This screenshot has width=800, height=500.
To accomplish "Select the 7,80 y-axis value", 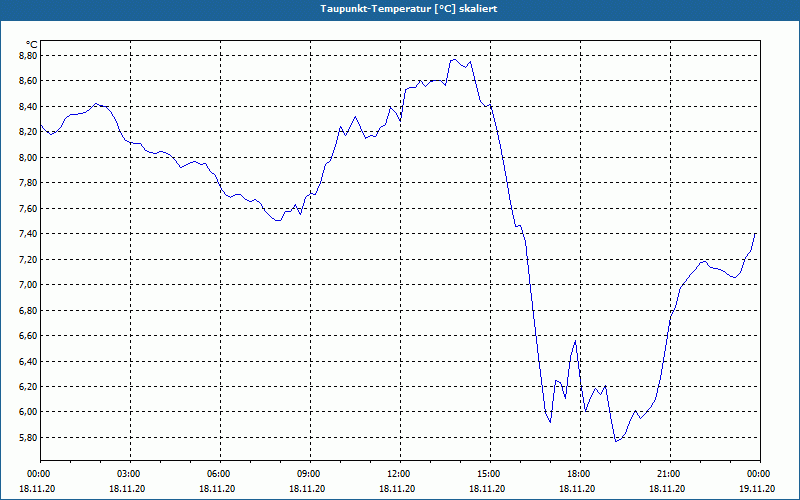I will point(29,183).
